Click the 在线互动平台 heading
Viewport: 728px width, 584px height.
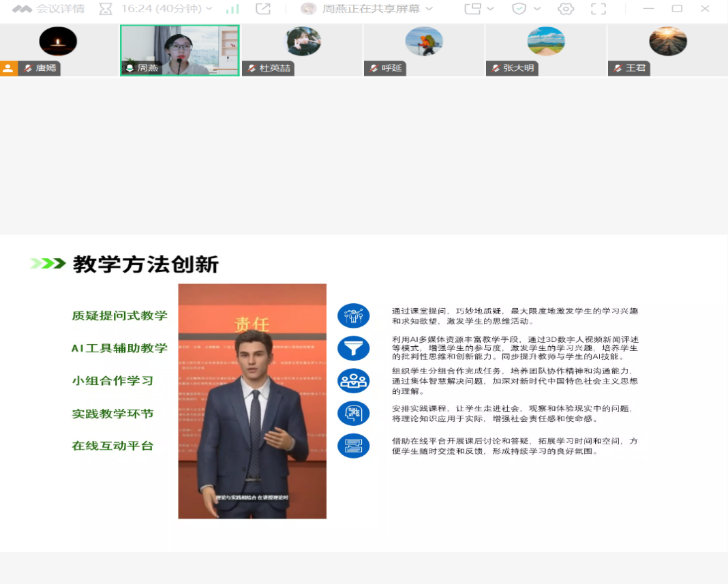[x=113, y=446]
